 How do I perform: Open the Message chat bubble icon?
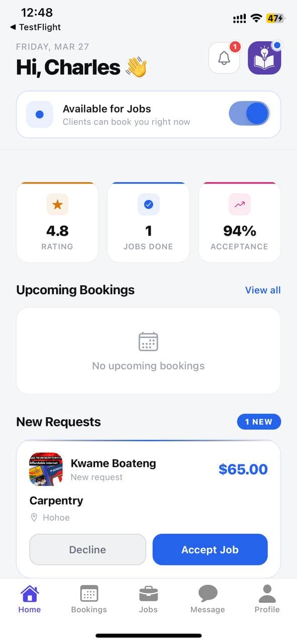[x=208, y=595]
